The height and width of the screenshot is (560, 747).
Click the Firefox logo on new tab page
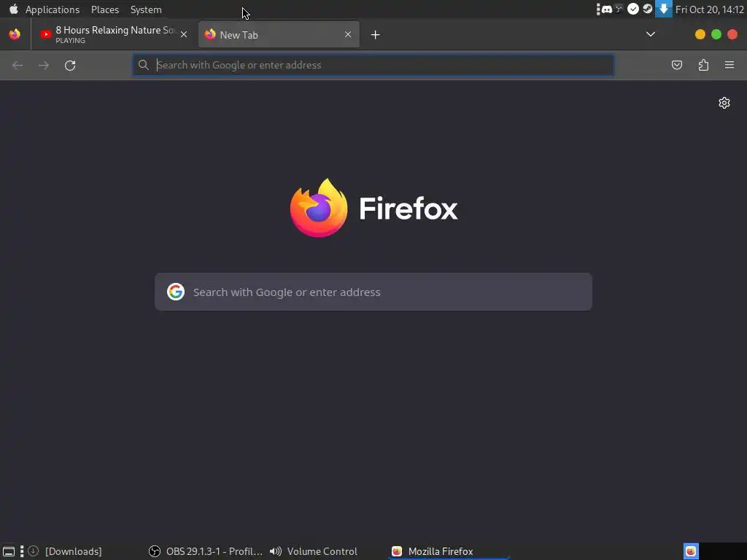tap(319, 208)
